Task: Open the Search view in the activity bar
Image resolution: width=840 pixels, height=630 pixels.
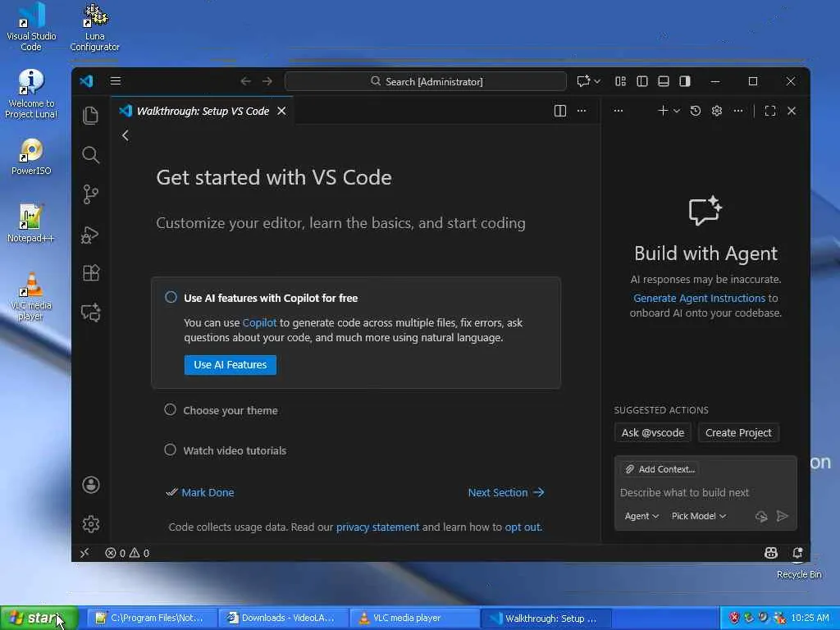Action: [90, 155]
